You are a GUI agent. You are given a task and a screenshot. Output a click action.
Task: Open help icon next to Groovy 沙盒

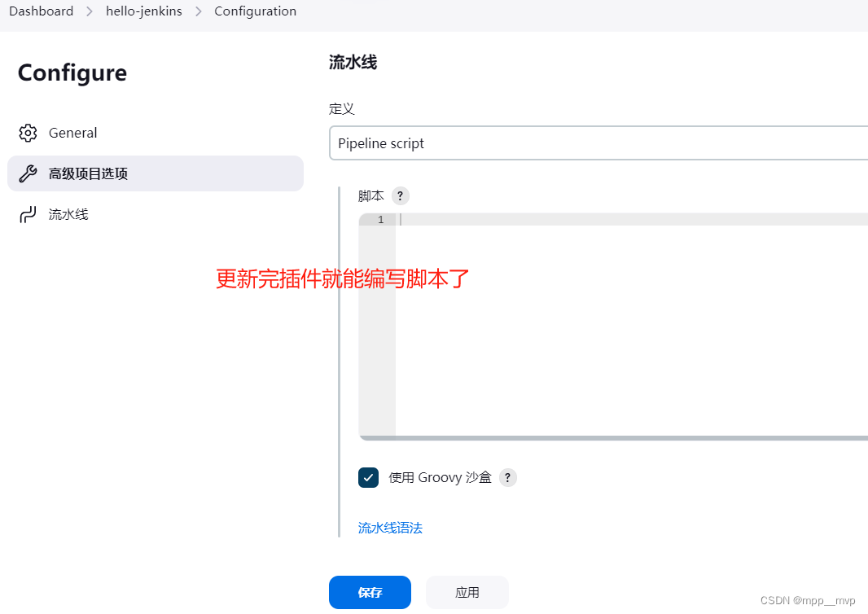point(507,477)
